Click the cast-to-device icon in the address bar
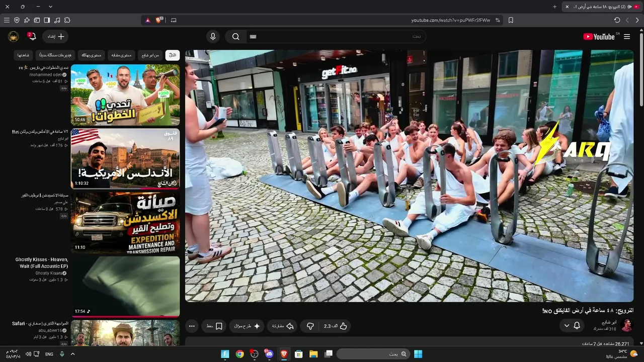 pyautogui.click(x=174, y=20)
